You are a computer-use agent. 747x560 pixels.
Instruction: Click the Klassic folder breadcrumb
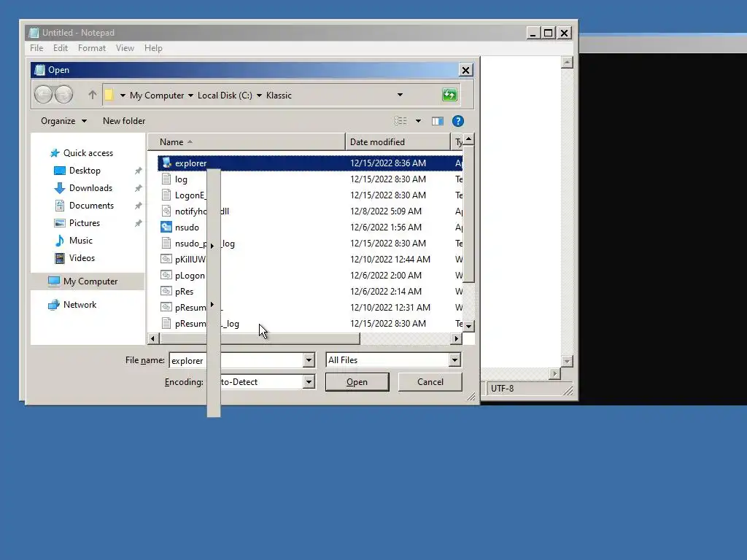tap(279, 96)
